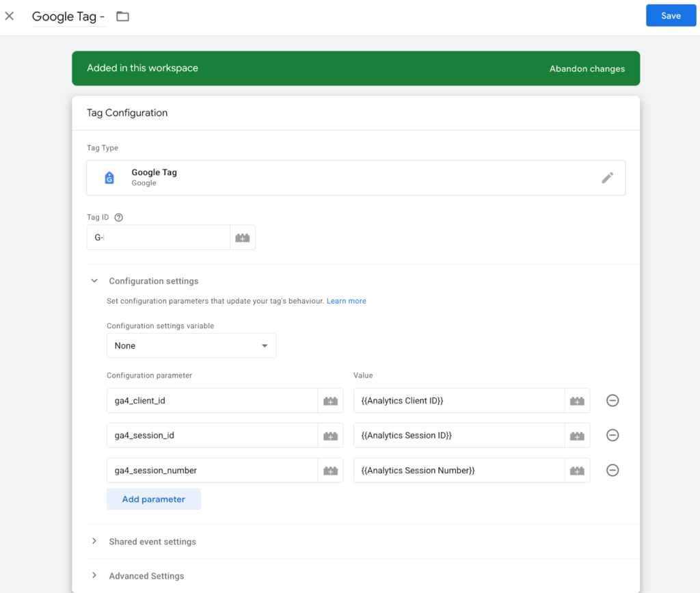Delete the ga4_session_number parameter row
The image size is (700, 593).
click(612, 471)
